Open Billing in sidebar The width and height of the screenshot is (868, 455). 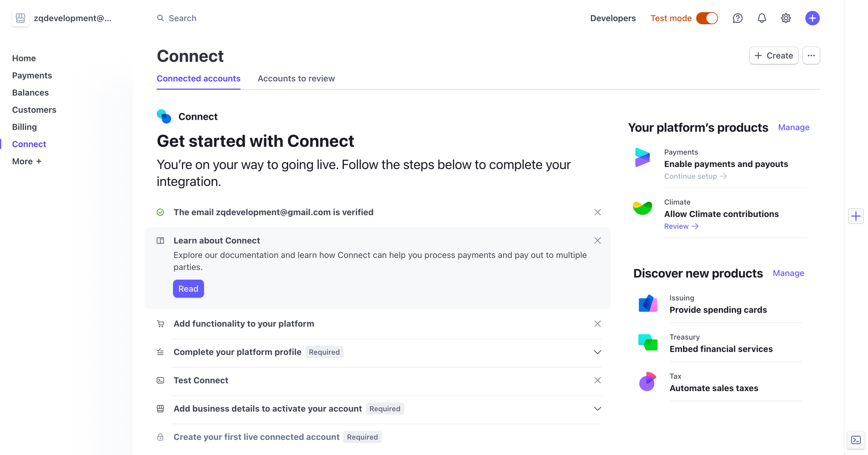[x=24, y=127]
